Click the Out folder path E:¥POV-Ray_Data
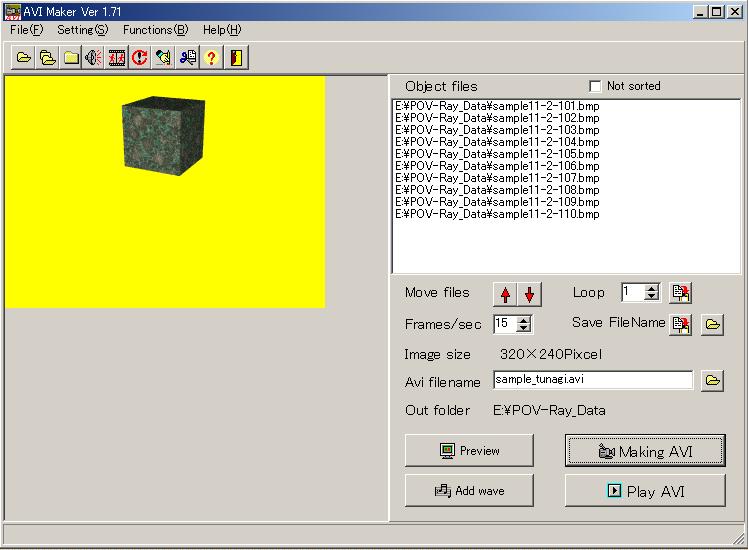748x550 pixels. (x=549, y=410)
